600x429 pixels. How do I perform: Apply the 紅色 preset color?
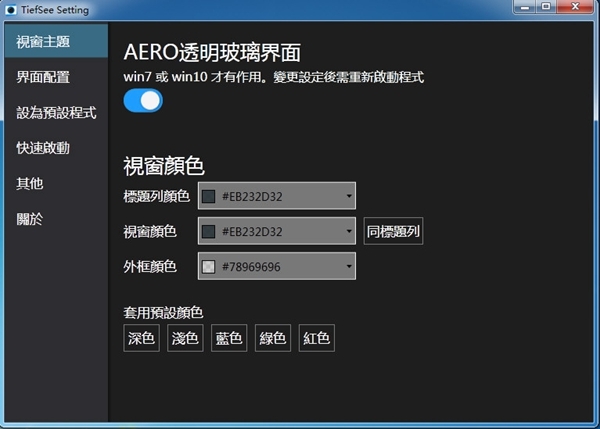click(x=317, y=338)
